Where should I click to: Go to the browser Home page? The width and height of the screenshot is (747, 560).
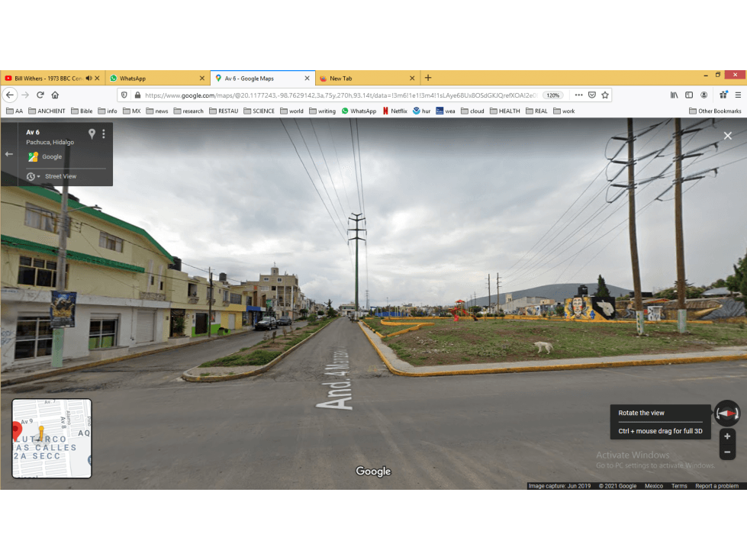(x=55, y=95)
